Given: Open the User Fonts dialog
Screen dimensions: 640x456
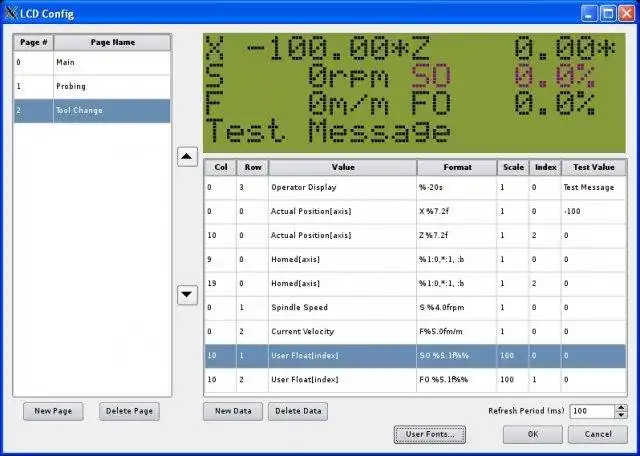Looking at the screenshot, I should 430,434.
